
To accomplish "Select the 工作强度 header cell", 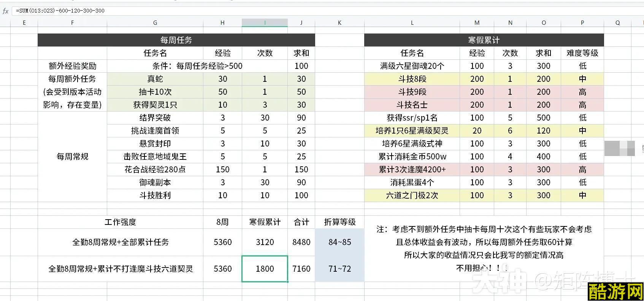I will point(121,222).
